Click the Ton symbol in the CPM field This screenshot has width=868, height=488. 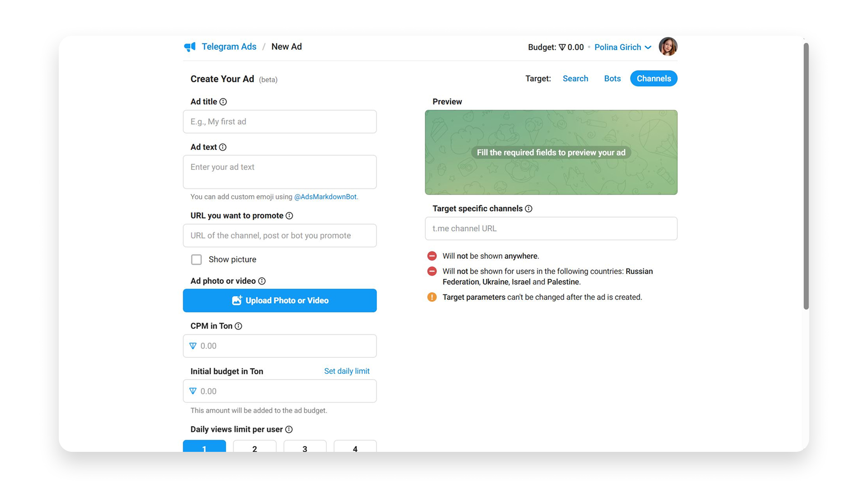tap(193, 346)
